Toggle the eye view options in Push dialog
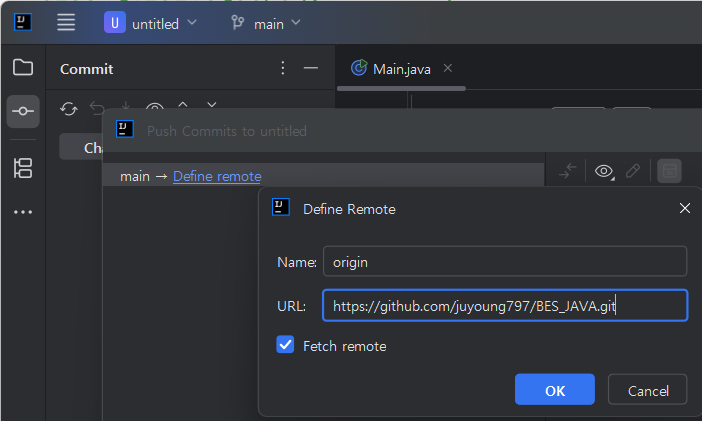Screen dimensions: 702x421 pos(604,171)
